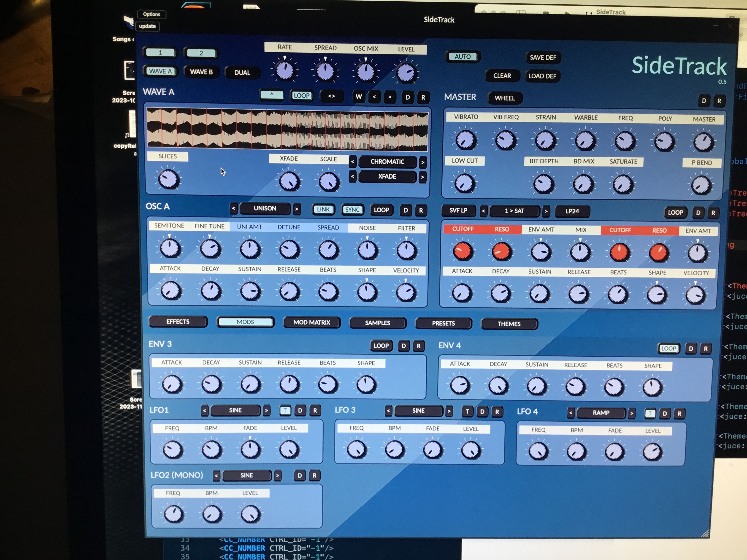Image resolution: width=747 pixels, height=560 pixels.
Task: Click the D button for LFO 3
Action: [482, 412]
